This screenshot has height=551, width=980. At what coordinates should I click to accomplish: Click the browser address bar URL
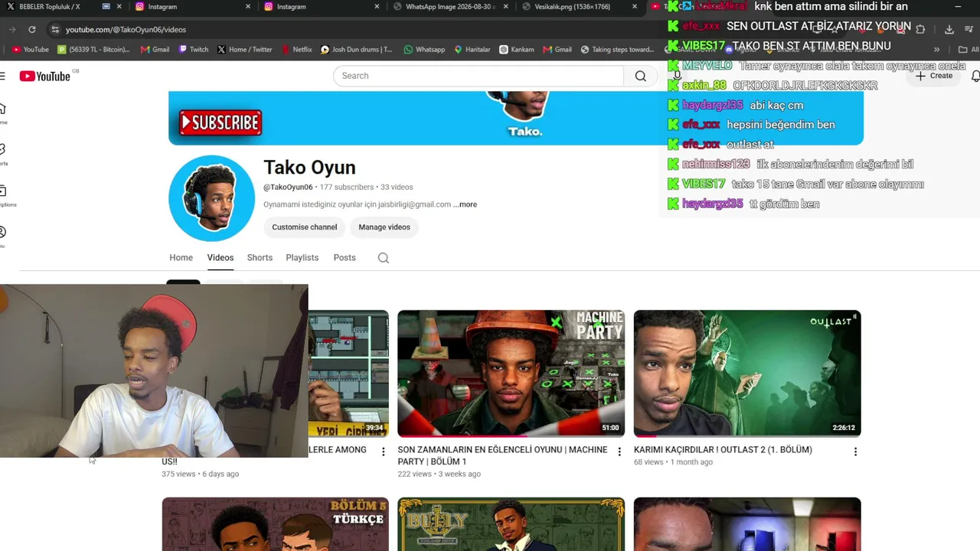126,29
